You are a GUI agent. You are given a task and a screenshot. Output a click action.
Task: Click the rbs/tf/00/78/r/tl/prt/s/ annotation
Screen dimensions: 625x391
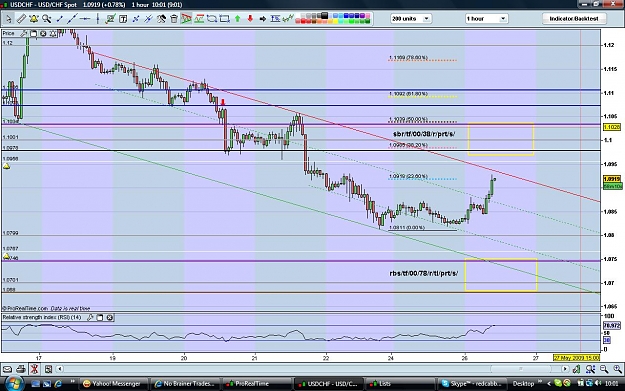[423, 273]
